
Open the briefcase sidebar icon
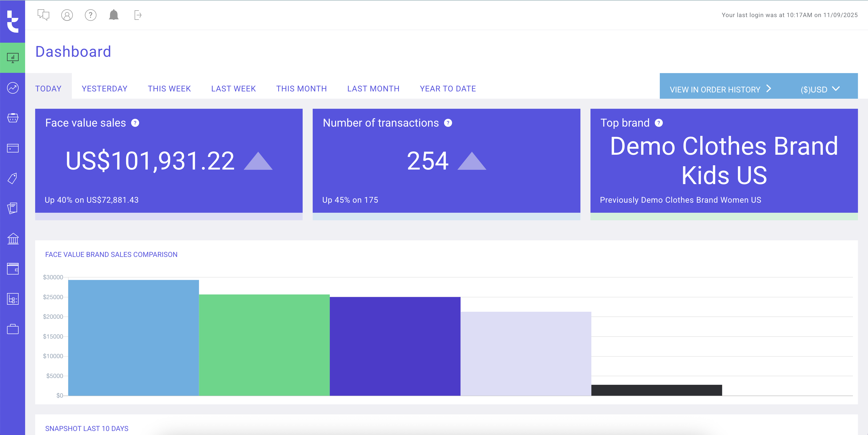13,329
